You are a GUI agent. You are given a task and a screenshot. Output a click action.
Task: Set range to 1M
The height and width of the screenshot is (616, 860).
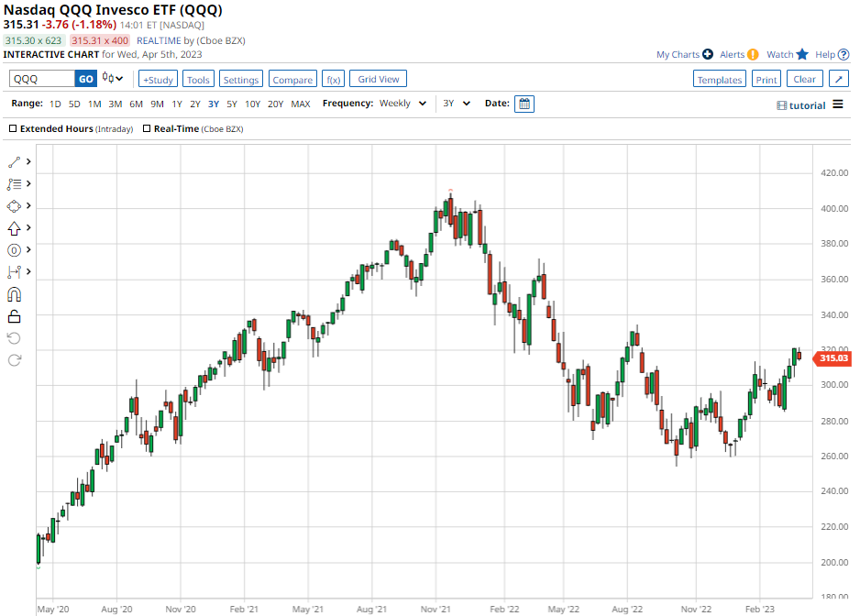click(94, 104)
